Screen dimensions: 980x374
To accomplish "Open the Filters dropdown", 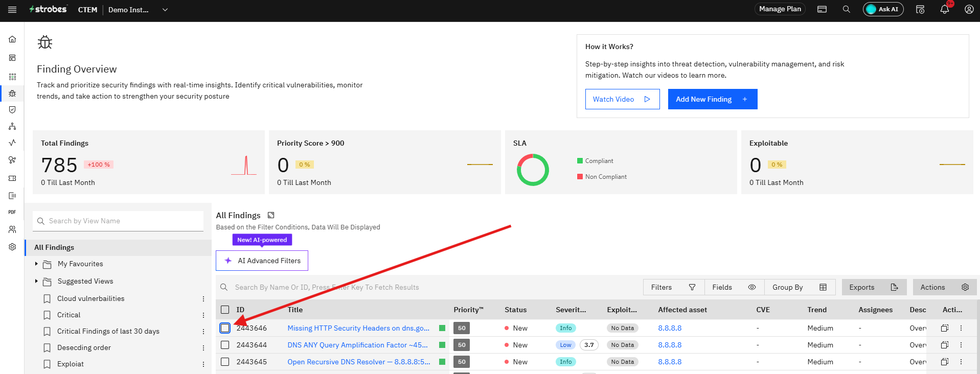I will point(674,287).
